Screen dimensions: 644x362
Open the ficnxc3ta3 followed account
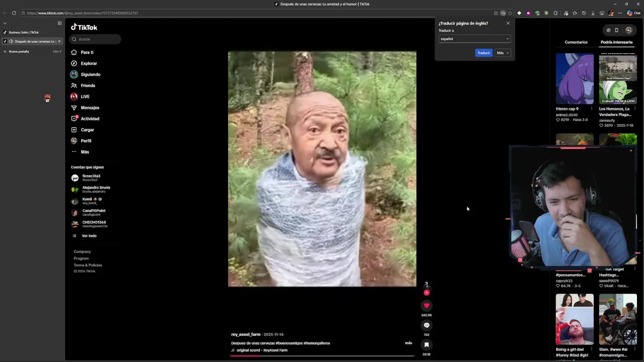point(91,178)
